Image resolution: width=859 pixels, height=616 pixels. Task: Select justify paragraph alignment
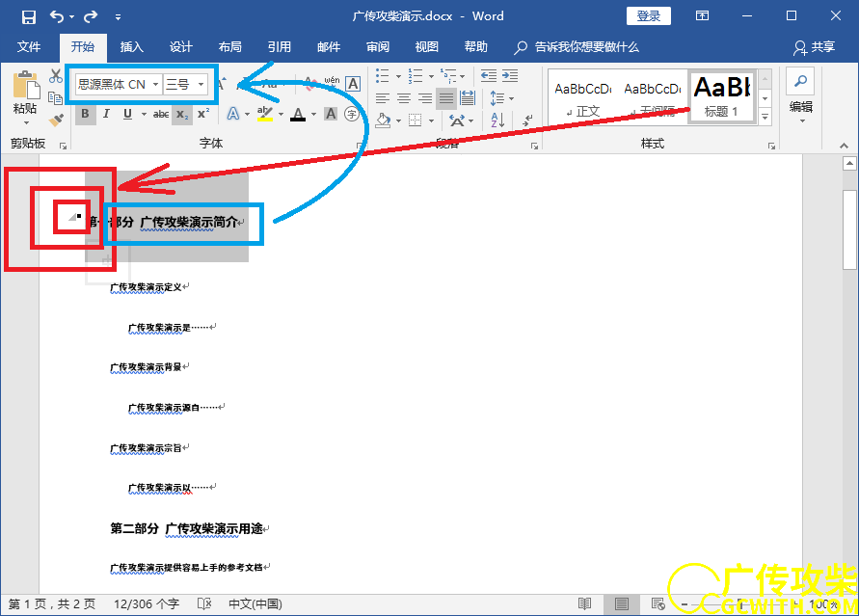tap(445, 97)
